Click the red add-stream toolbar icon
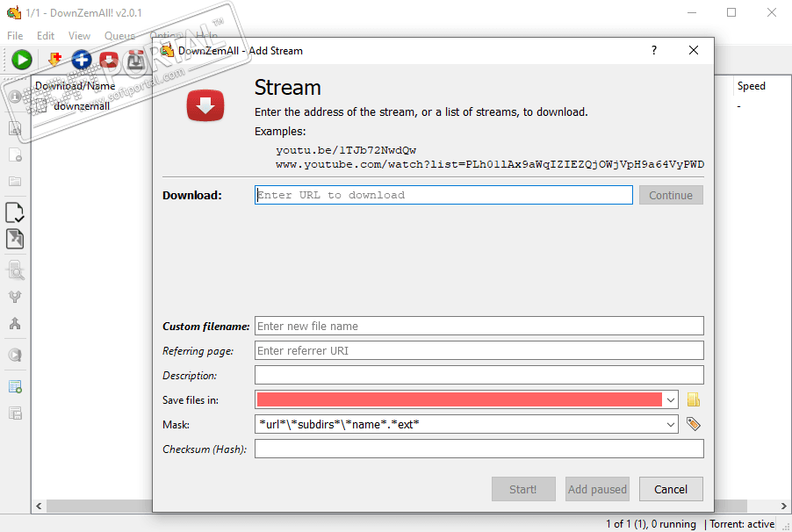 click(109, 60)
